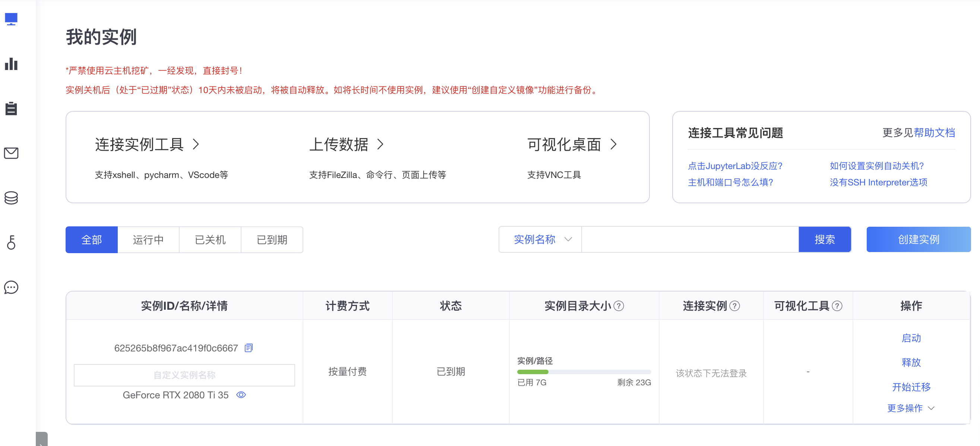Viewport: 980px width, 446px height.
Task: Show help for 连接实例 column
Action: [x=734, y=306]
